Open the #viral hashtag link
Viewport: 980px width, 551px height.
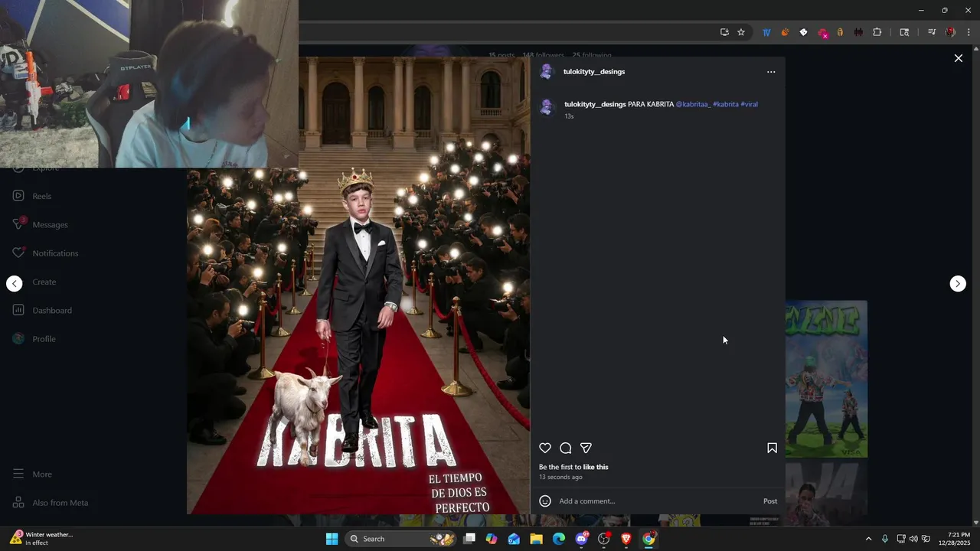click(749, 104)
